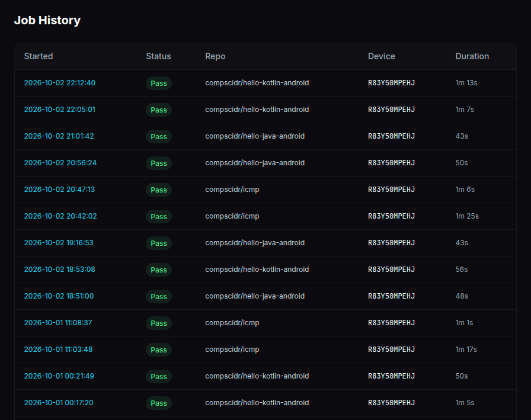The height and width of the screenshot is (420, 531).
Task: Click compscidr/icmp in the 11:08:37 row
Action: pyautogui.click(x=232, y=323)
